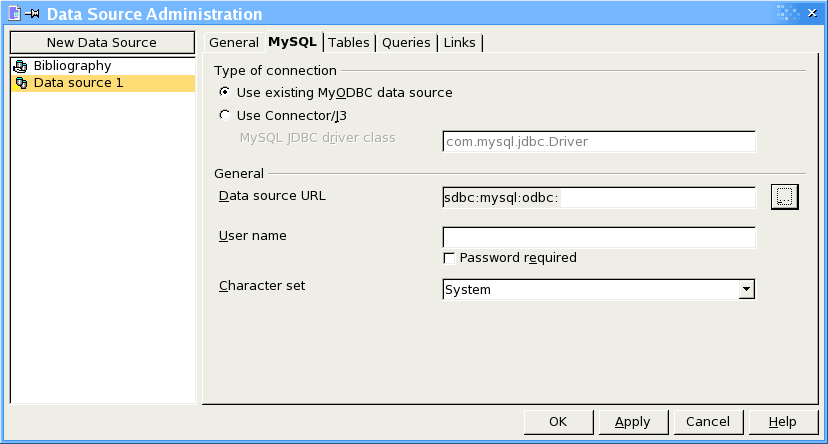Go to the Links tab
The width and height of the screenshot is (828, 444).
459,42
